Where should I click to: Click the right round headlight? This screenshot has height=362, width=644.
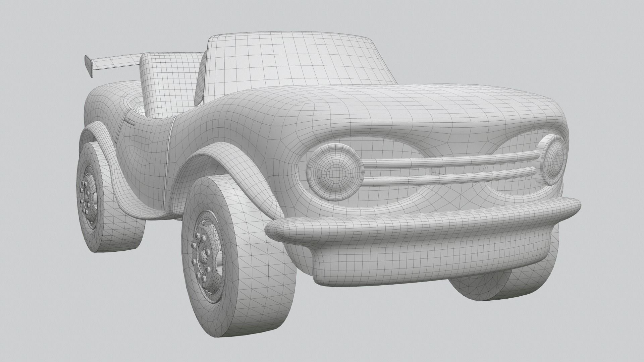coord(554,160)
